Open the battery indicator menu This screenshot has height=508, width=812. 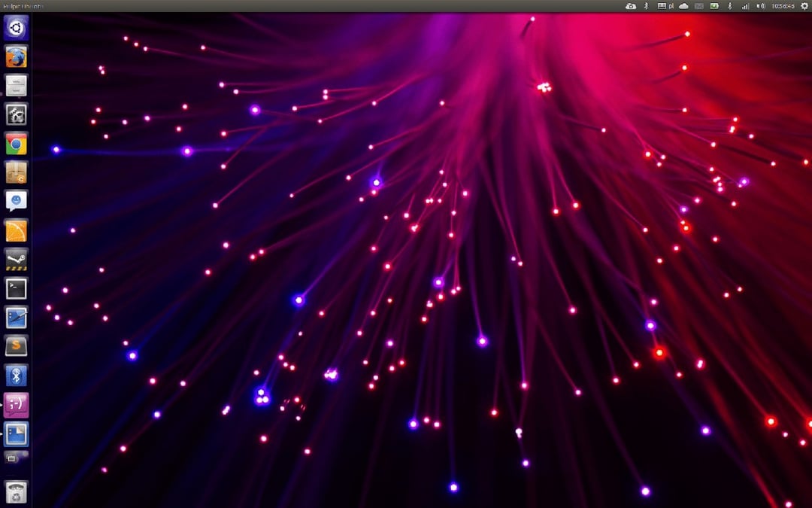pos(714,6)
